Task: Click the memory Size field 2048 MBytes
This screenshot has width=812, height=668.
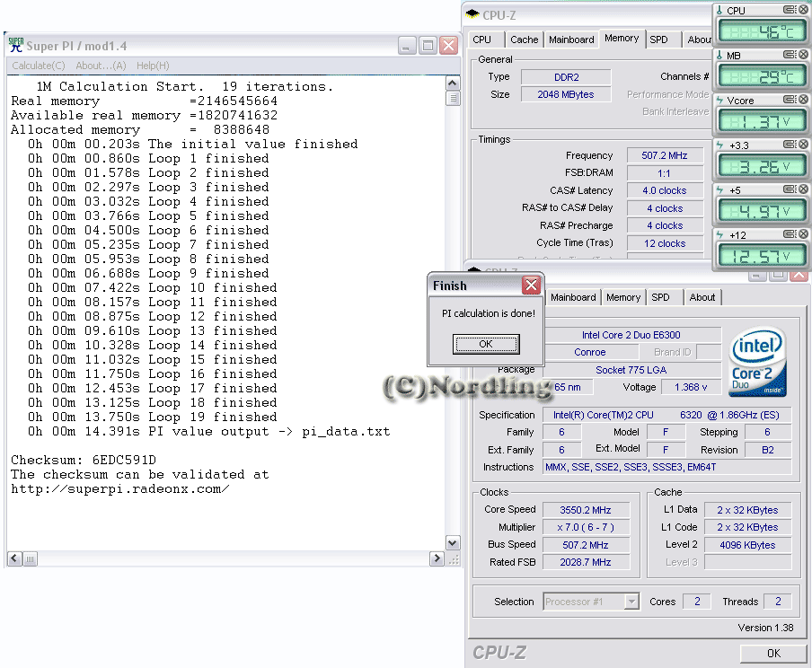Action: (x=566, y=94)
